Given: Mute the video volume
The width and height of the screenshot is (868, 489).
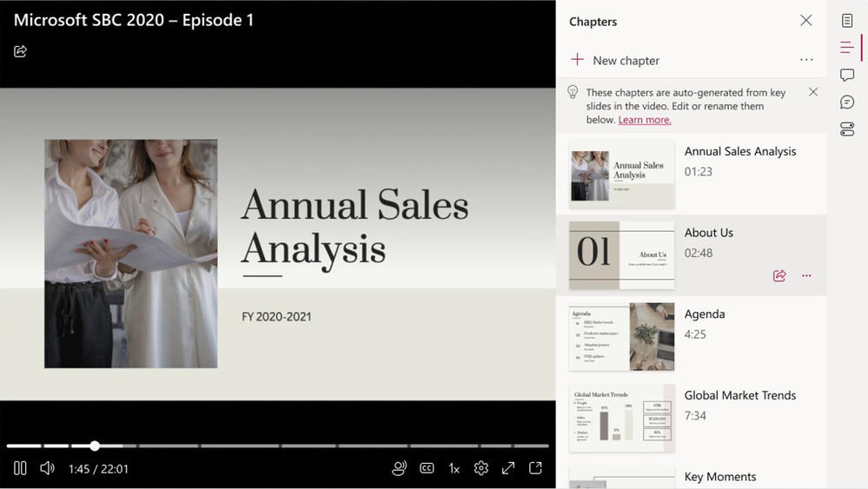Looking at the screenshot, I should pyautogui.click(x=47, y=468).
